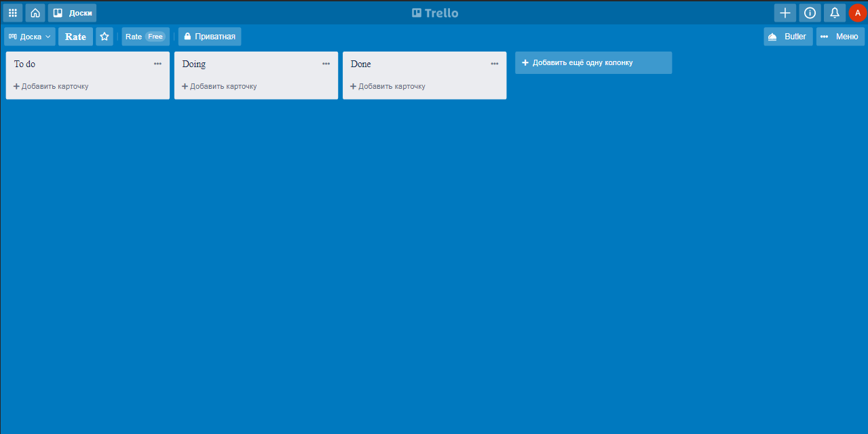Click the plus create icon in header
Screen dimensions: 868x434
[x=785, y=13]
